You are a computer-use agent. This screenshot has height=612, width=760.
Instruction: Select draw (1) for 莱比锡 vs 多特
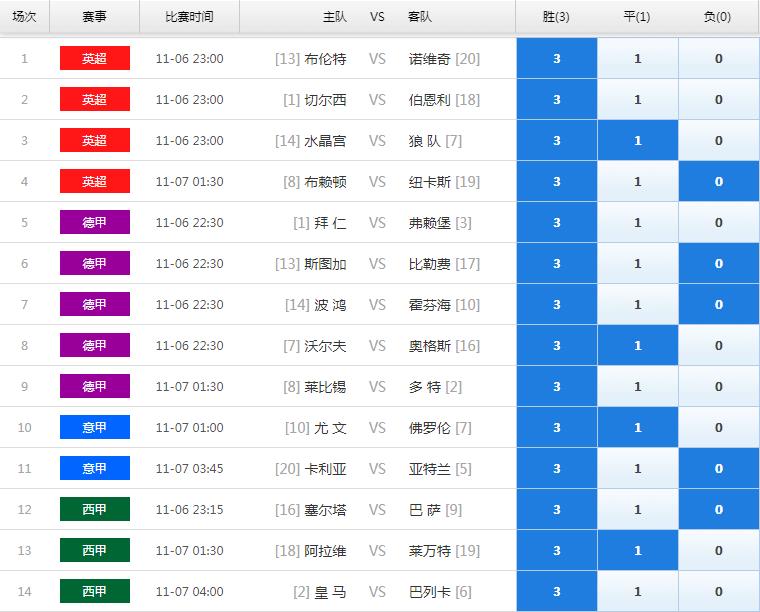click(x=637, y=387)
